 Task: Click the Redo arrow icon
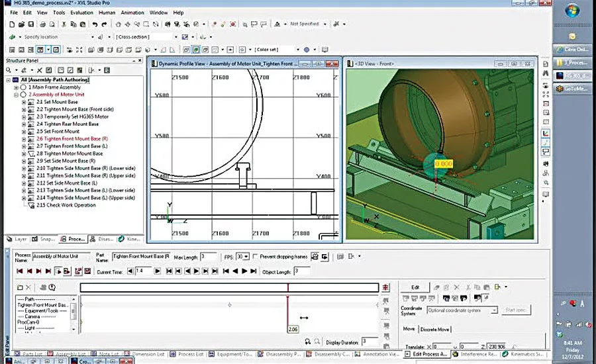click(x=104, y=24)
